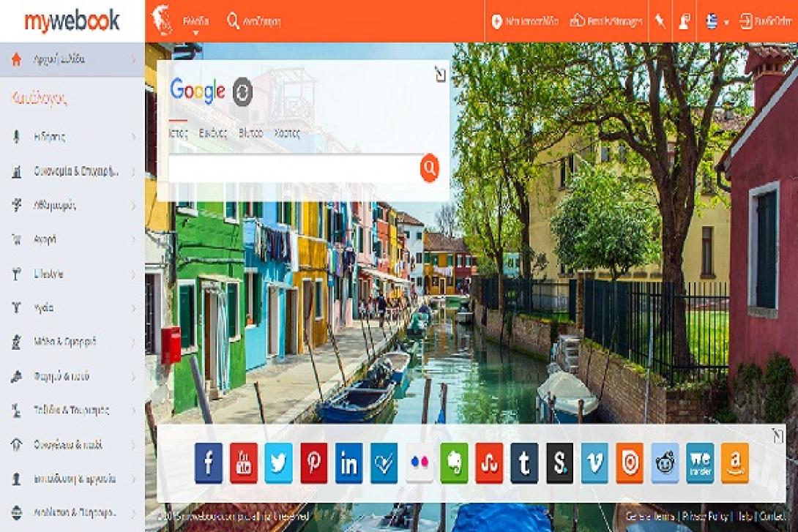Expand the Lifestyle category in sidebar

tap(72, 274)
